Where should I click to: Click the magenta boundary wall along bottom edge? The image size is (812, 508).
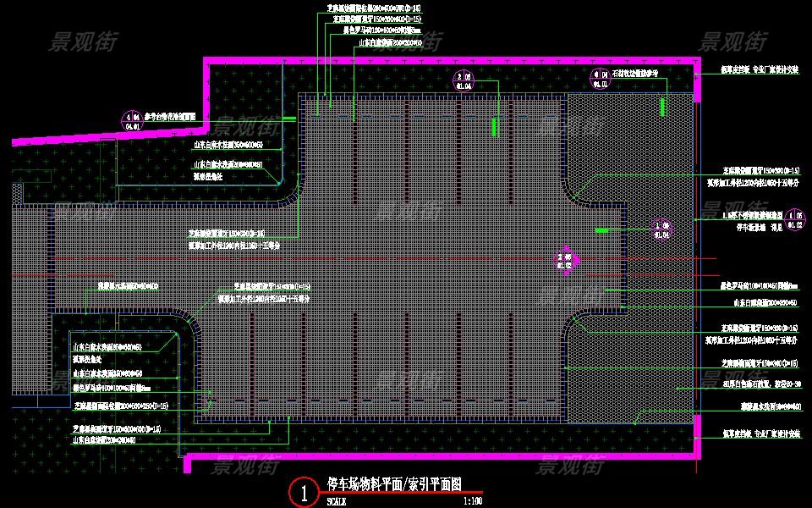pos(440,458)
